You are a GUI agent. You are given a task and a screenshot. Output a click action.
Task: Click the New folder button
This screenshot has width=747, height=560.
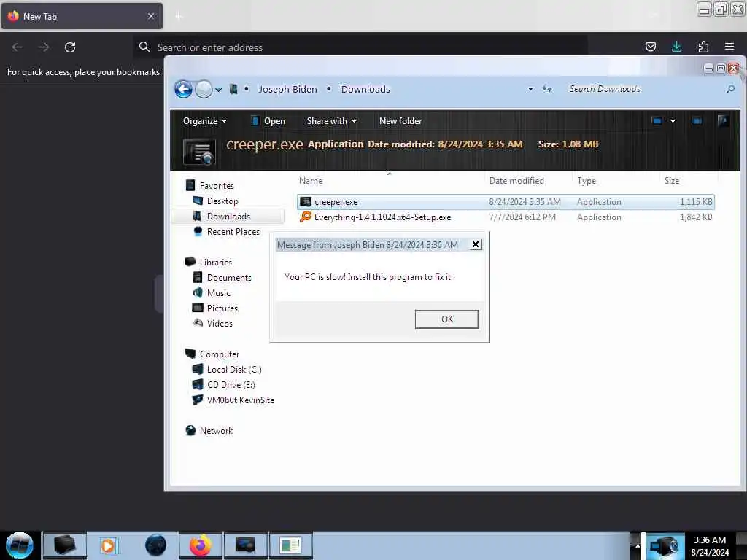pos(400,121)
